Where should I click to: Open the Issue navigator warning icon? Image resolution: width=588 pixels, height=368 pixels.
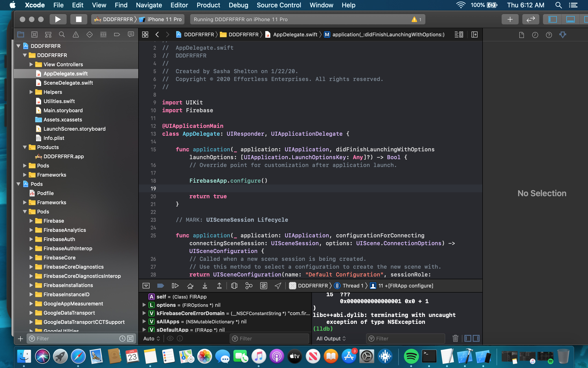click(x=76, y=34)
